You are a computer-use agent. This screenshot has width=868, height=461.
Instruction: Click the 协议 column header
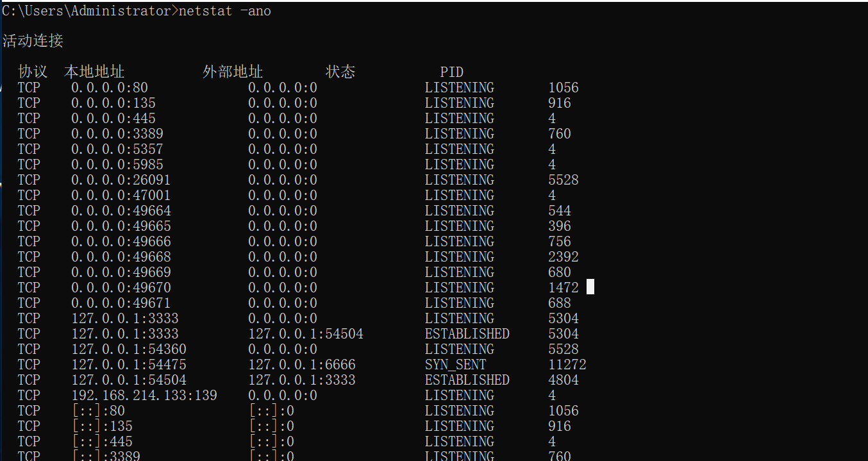tap(33, 72)
